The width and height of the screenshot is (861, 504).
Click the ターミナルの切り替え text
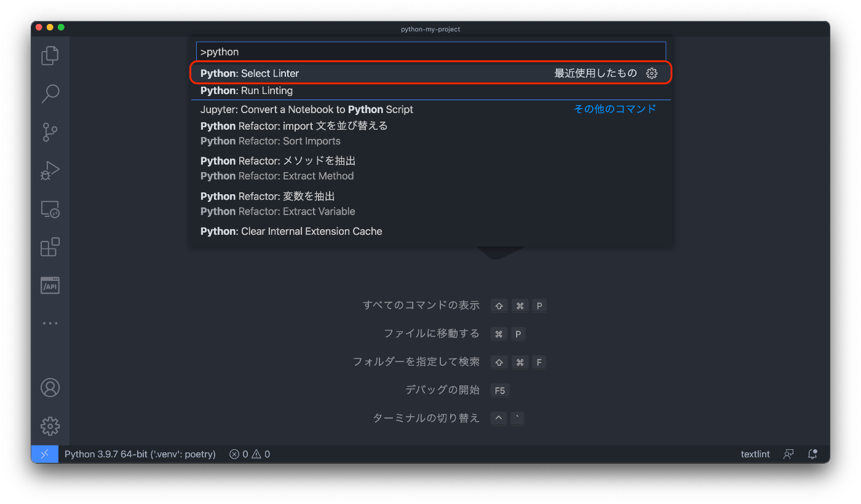pyautogui.click(x=426, y=418)
